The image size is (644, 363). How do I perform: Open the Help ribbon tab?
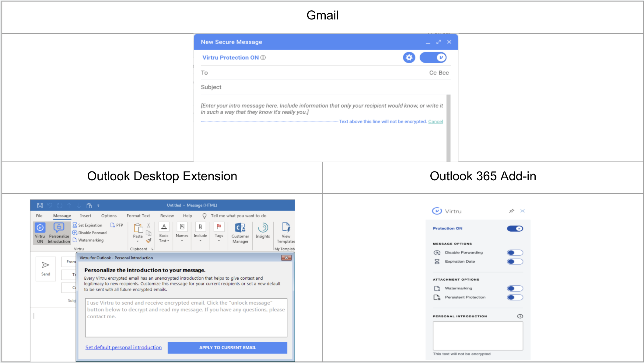pos(187,216)
